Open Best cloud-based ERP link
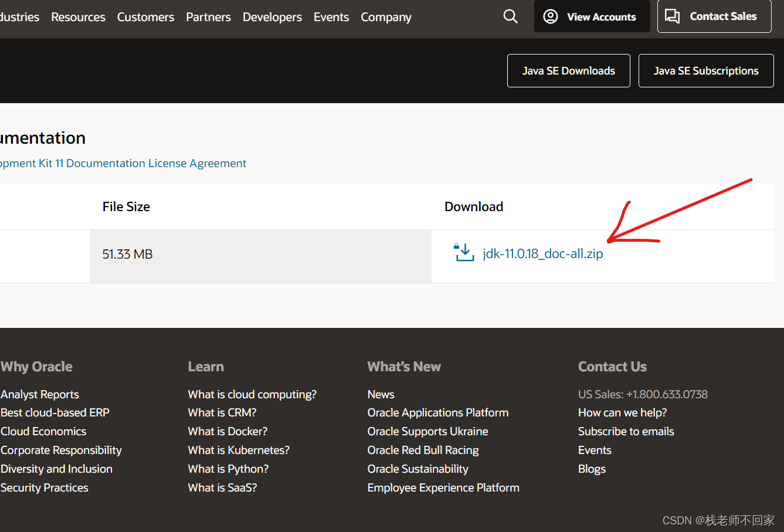 pos(55,413)
